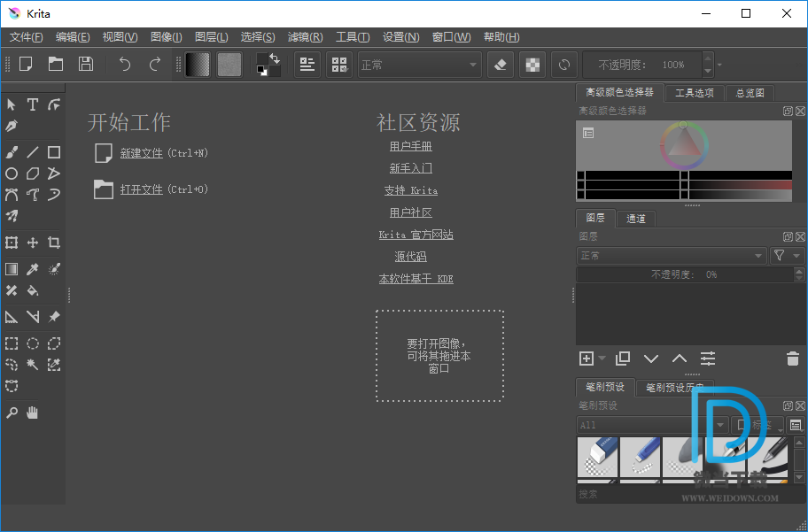This screenshot has height=532, width=808.
Task: Open the 设置(N) menu
Action: (x=401, y=37)
